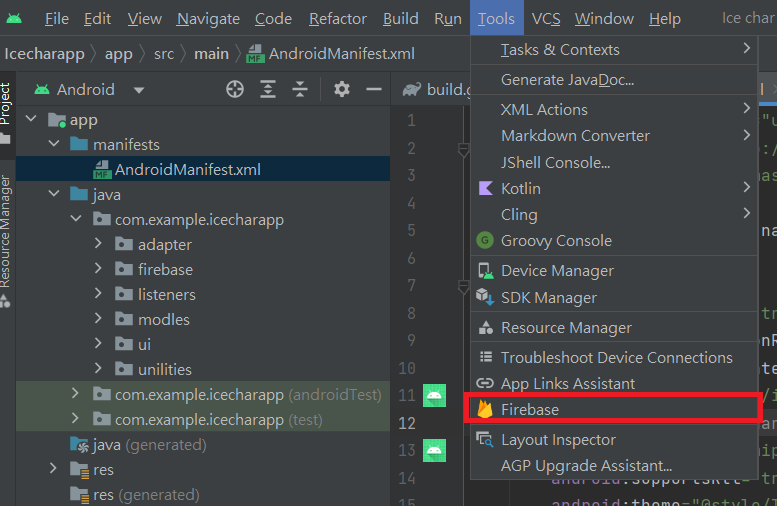Open the Run menu

(x=447, y=19)
